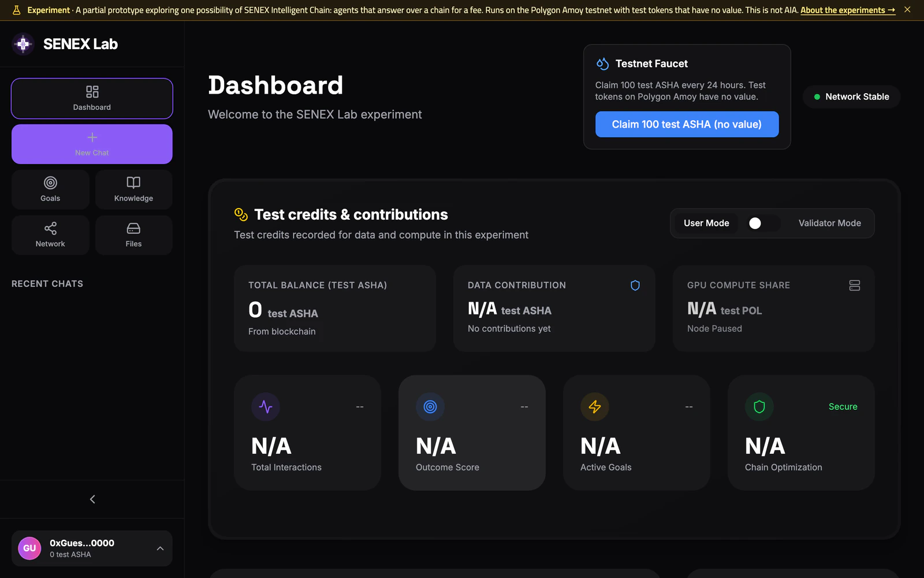The width and height of the screenshot is (924, 578).
Task: Click the "Total Interactions" label
Action: click(286, 467)
